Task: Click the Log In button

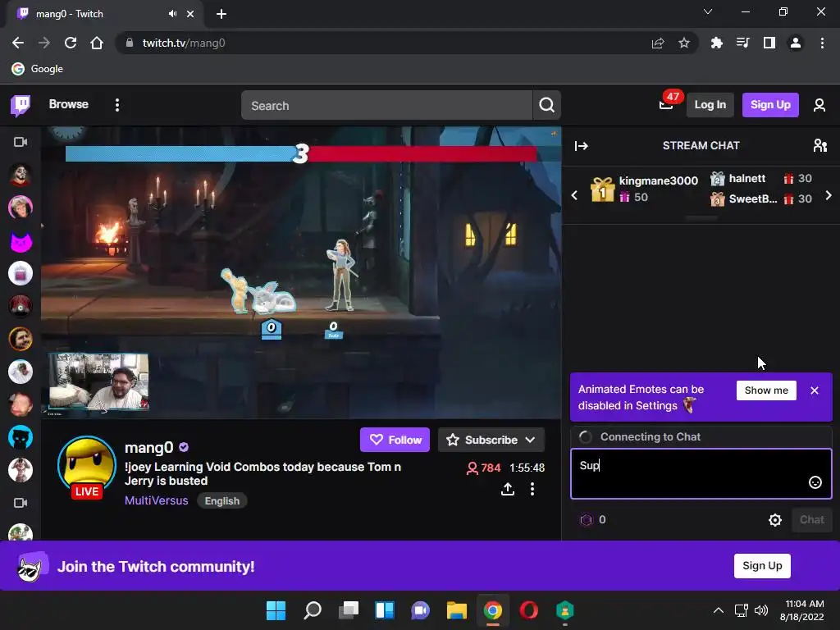Action: [x=710, y=105]
